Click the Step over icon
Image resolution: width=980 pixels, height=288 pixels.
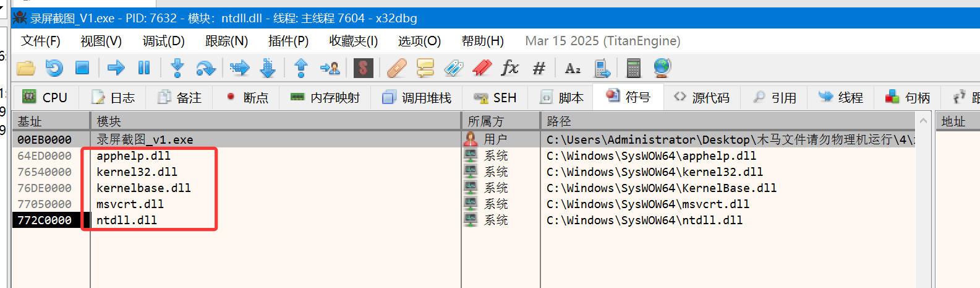pyautogui.click(x=205, y=68)
